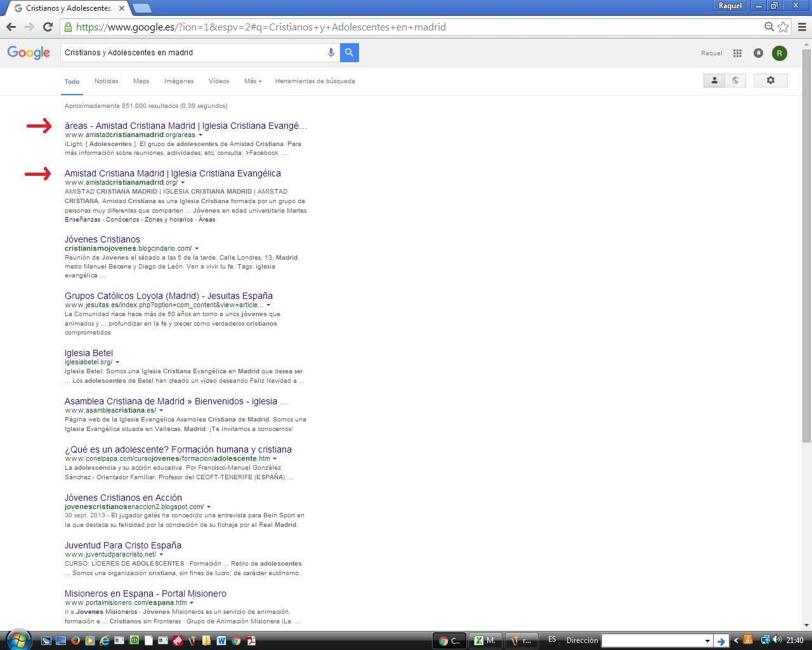
Task: Open arrow next to conelpapa.com URL
Action: 275,458
